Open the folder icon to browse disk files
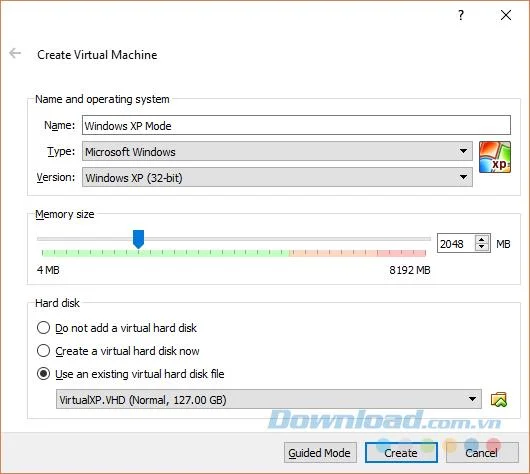 (499, 400)
